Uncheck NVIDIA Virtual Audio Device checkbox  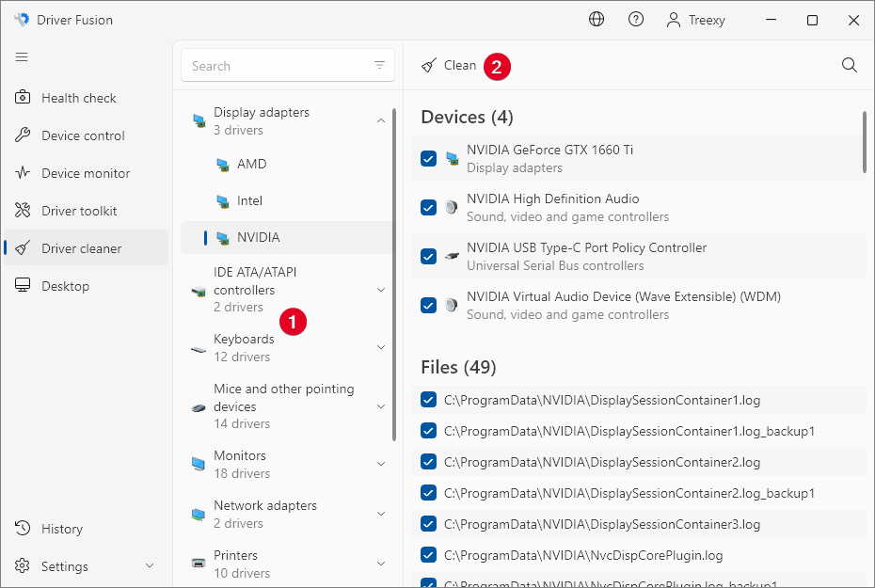tap(429, 306)
